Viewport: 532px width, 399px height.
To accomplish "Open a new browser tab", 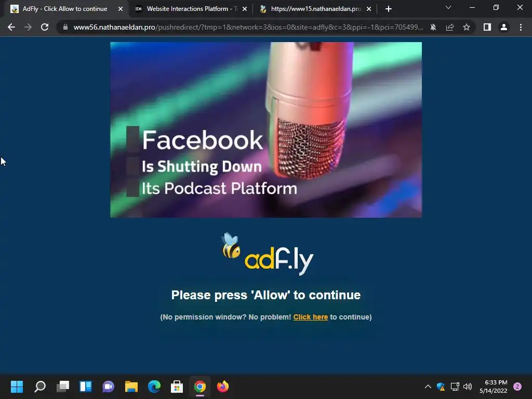I will point(389,9).
